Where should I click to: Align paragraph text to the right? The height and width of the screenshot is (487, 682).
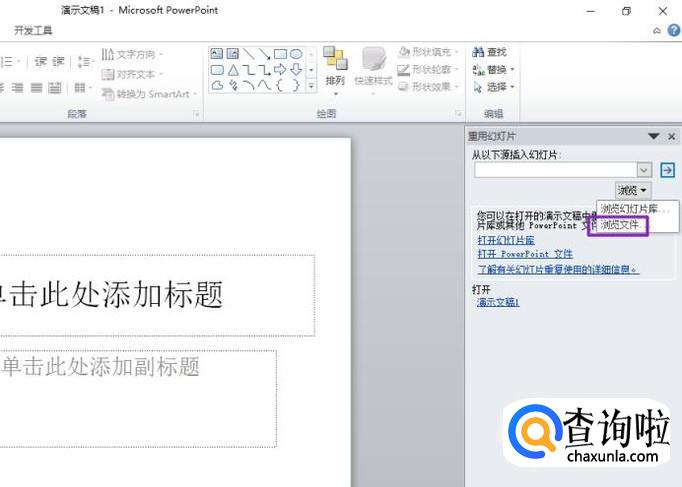coord(18,88)
